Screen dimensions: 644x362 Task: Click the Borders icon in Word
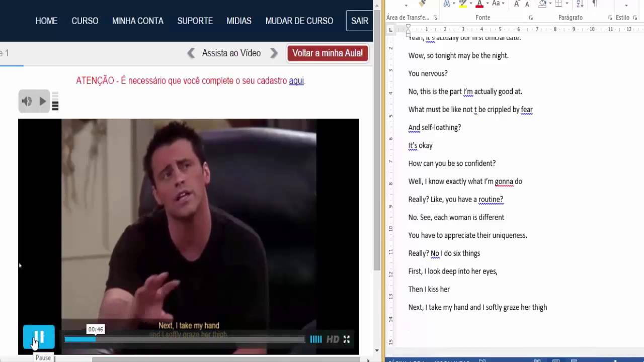pos(559,4)
